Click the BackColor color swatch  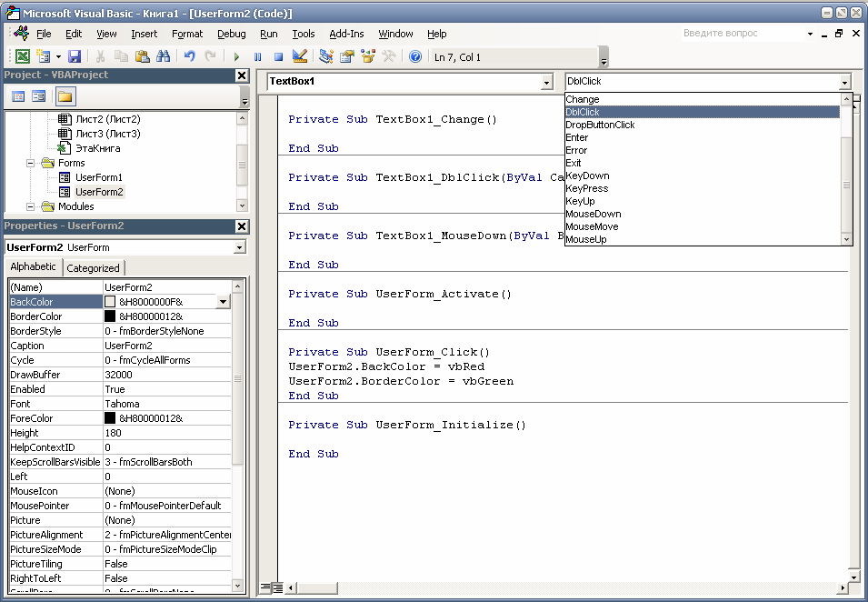[110, 302]
